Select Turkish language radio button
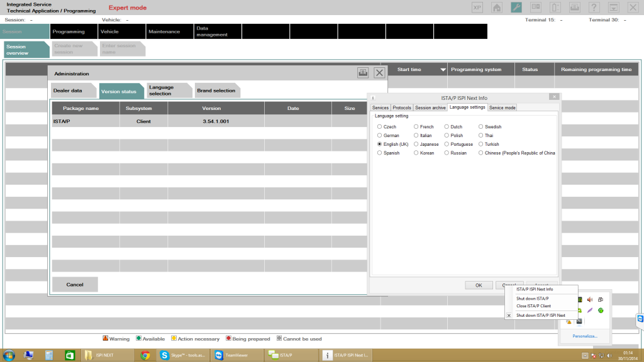Screen dimensions: 644x362 (481, 144)
